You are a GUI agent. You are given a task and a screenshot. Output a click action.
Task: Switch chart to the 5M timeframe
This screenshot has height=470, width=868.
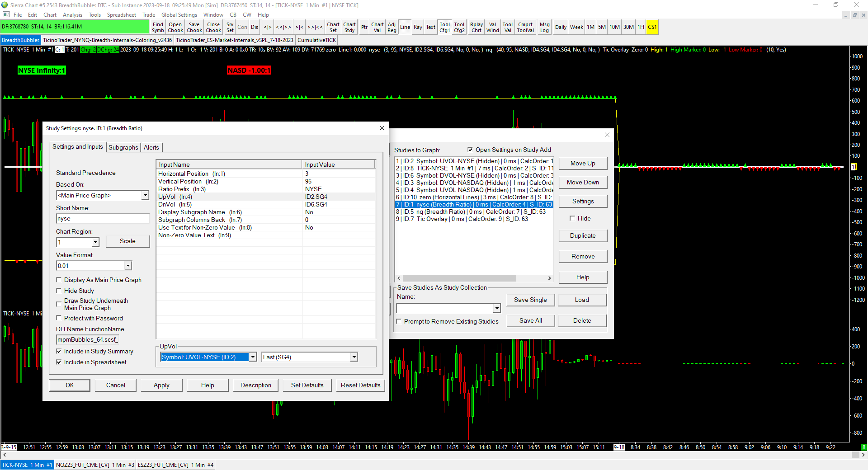click(x=602, y=27)
